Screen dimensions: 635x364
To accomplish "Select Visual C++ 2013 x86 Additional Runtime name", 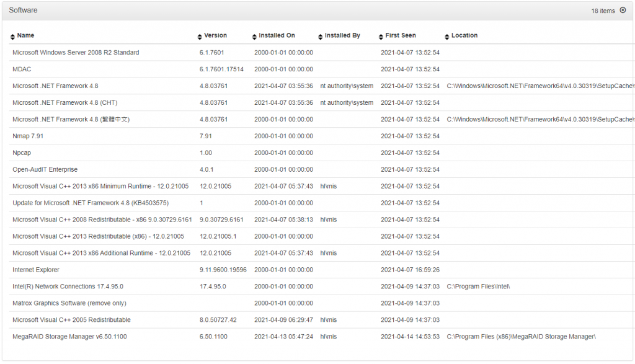I will click(101, 253).
